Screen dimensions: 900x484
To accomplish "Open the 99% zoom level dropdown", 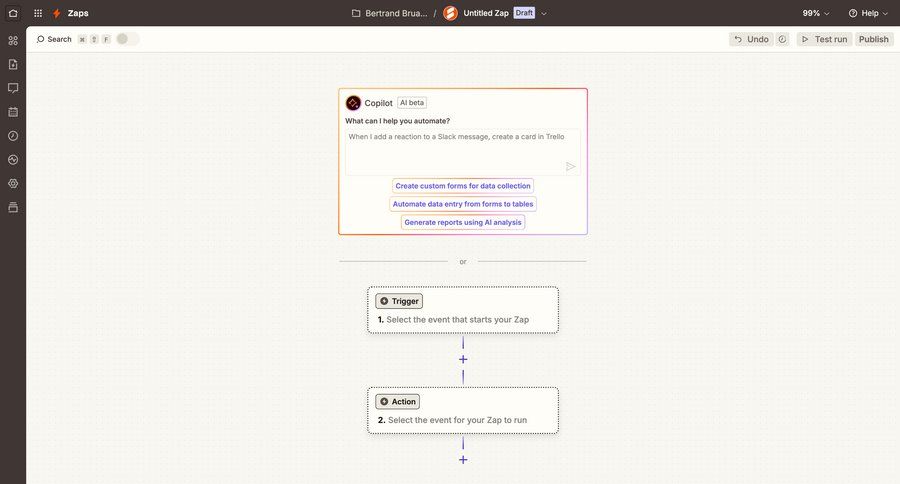I will click(816, 13).
